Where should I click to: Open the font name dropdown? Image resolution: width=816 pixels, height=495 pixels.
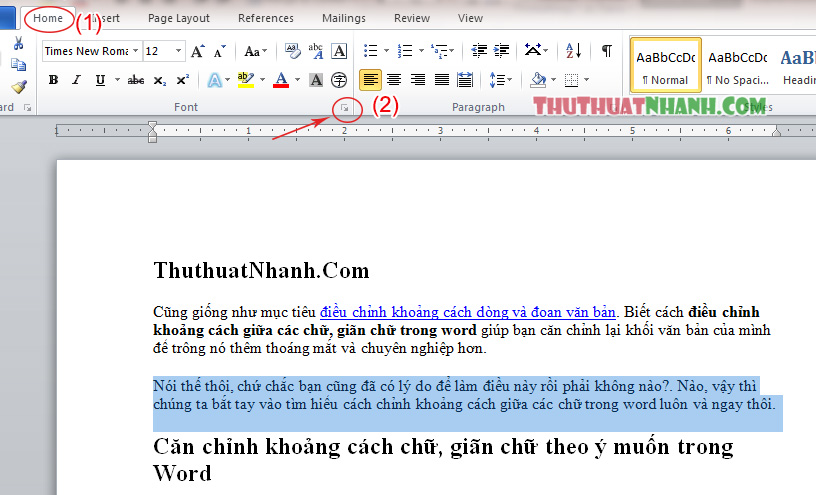(x=135, y=51)
